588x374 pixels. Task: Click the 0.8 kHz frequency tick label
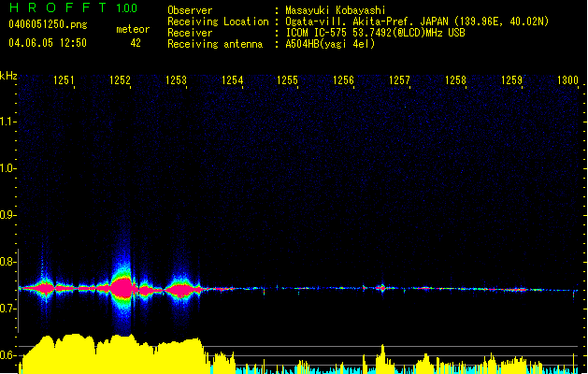click(7, 262)
